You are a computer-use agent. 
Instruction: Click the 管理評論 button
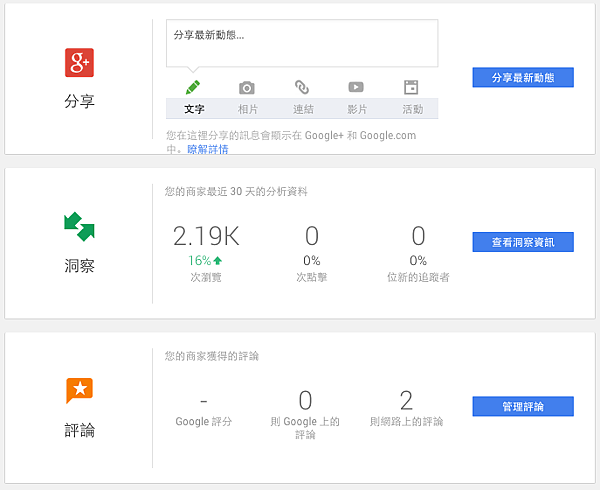pyautogui.click(x=523, y=406)
